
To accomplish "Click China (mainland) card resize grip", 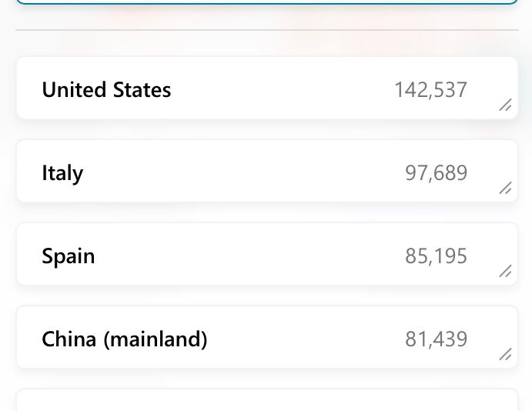I will click(x=505, y=354).
